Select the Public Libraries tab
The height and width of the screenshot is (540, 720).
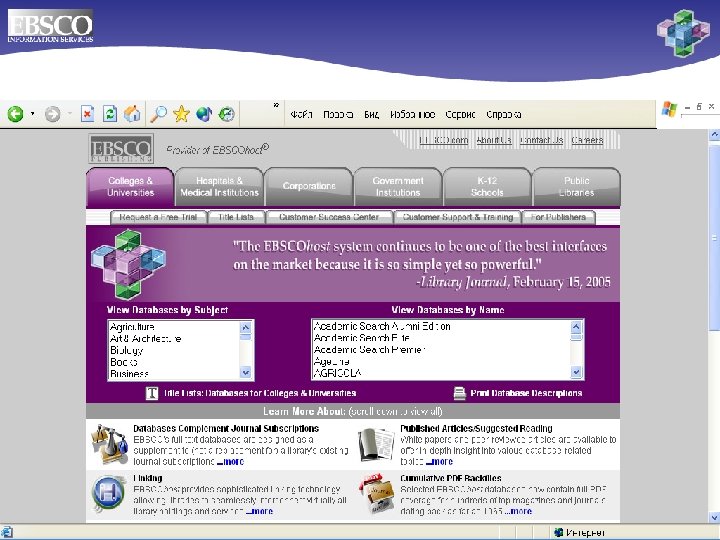click(x=577, y=187)
